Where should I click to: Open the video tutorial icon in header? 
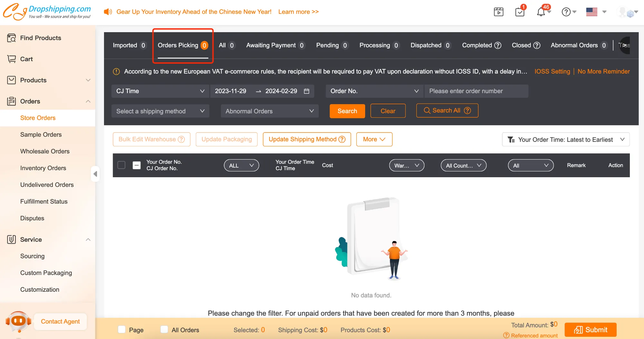pos(498,12)
